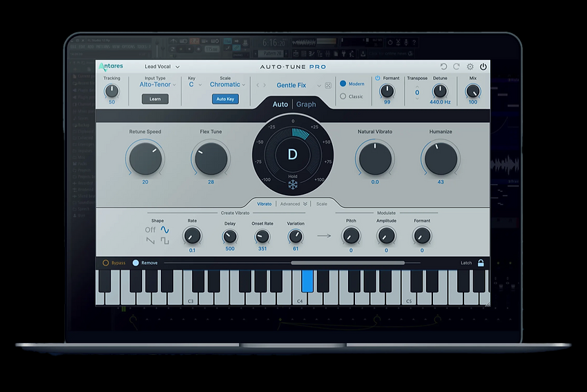587x392 pixels.
Task: Click the Latch lock icon
Action: coord(481,263)
